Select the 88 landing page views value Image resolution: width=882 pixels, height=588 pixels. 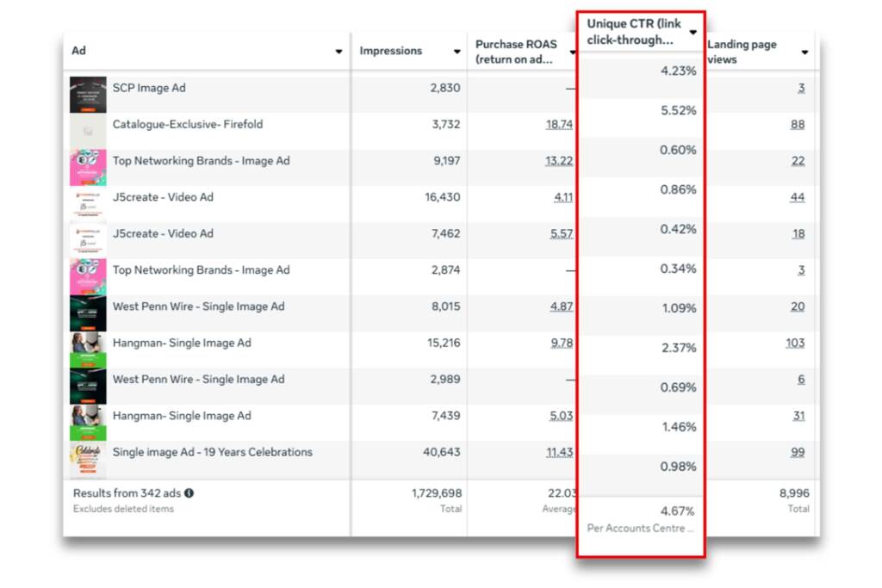(x=798, y=125)
